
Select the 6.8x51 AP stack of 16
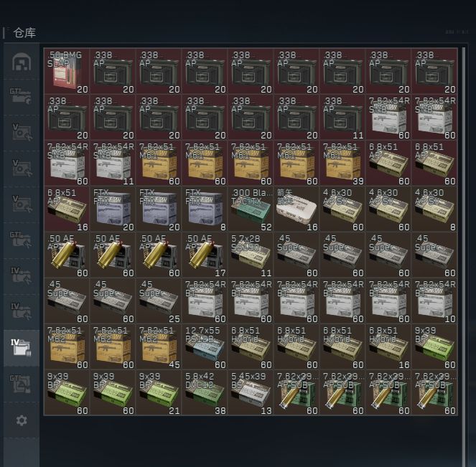coord(67,209)
